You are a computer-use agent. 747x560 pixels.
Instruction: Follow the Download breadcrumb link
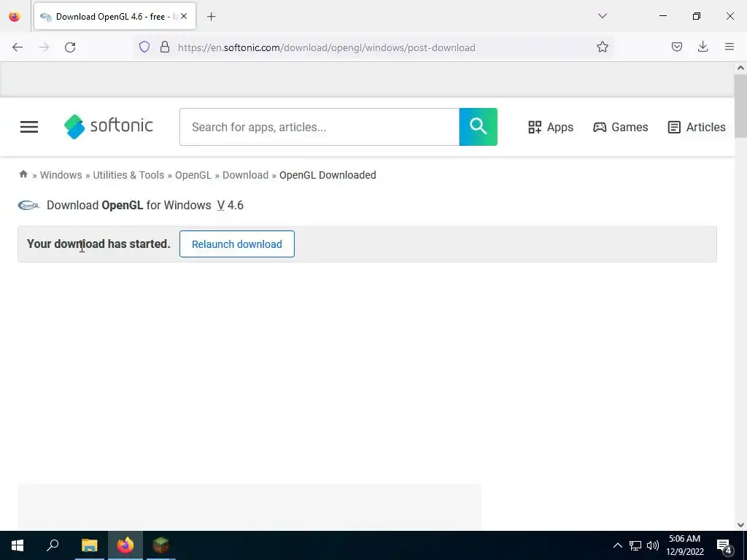[x=245, y=175]
